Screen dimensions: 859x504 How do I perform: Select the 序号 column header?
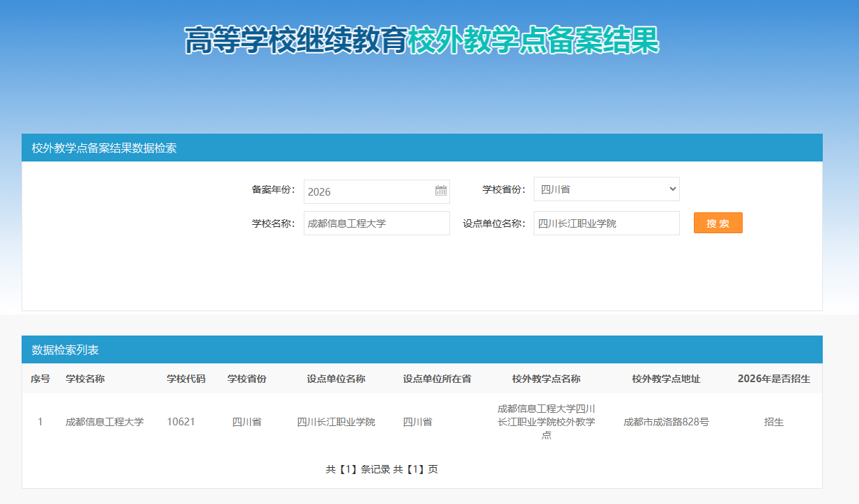40,379
